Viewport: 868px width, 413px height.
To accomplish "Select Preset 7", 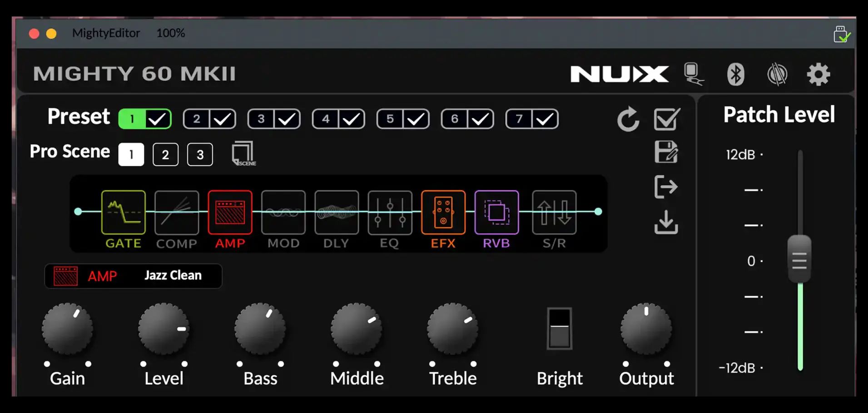I will (519, 119).
